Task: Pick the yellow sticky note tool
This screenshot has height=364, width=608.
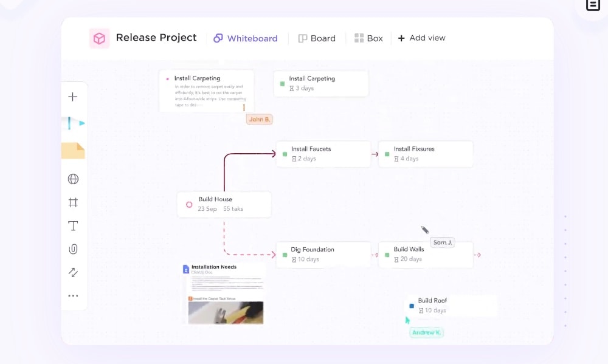Action: coord(73,151)
